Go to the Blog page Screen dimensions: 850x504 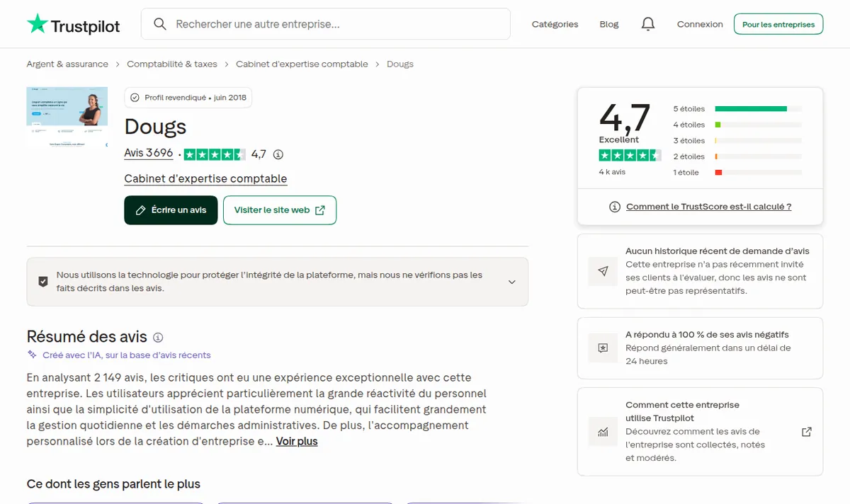(x=608, y=24)
